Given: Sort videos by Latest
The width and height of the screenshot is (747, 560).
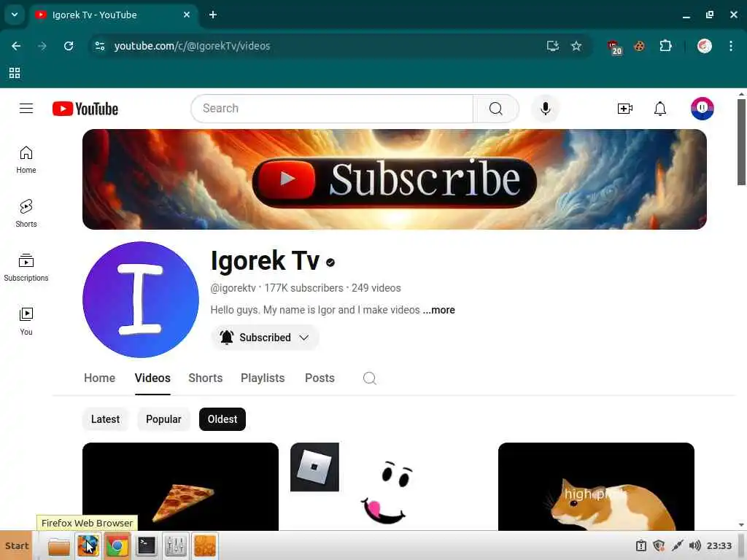Looking at the screenshot, I should pos(105,419).
